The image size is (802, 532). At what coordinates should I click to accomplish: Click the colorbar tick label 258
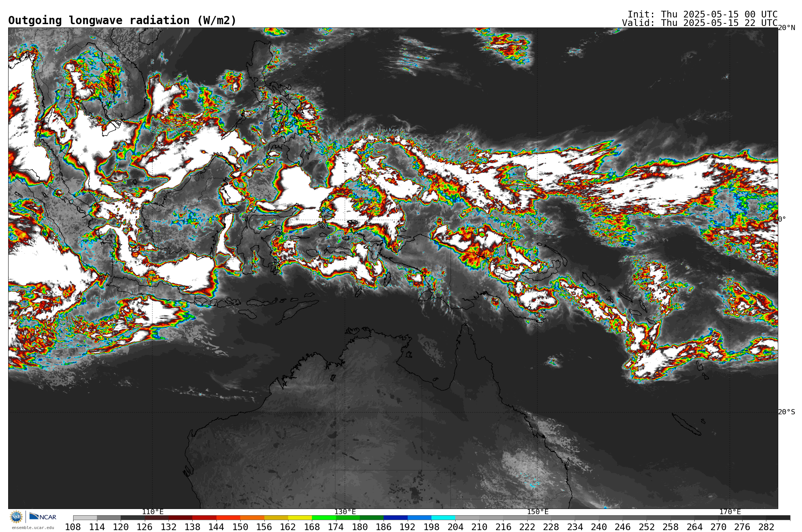(671, 527)
